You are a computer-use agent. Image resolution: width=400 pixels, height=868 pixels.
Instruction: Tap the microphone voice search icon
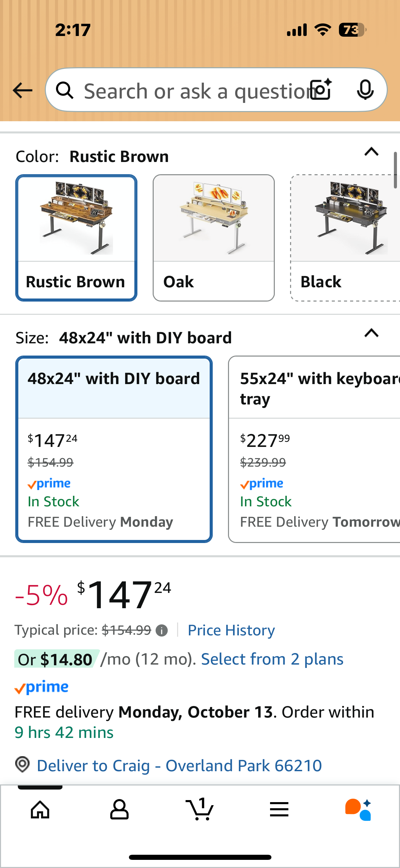pos(365,90)
